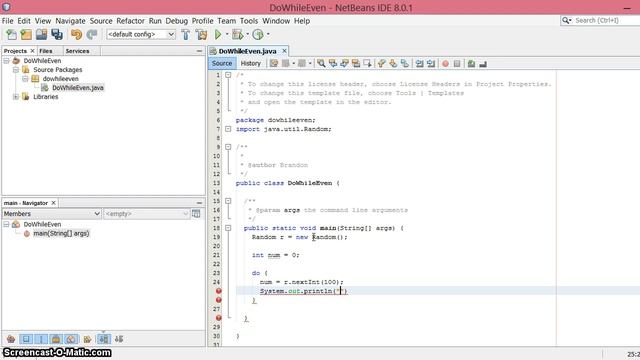Click the Find Selection magnifier icon

pyautogui.click(x=321, y=64)
